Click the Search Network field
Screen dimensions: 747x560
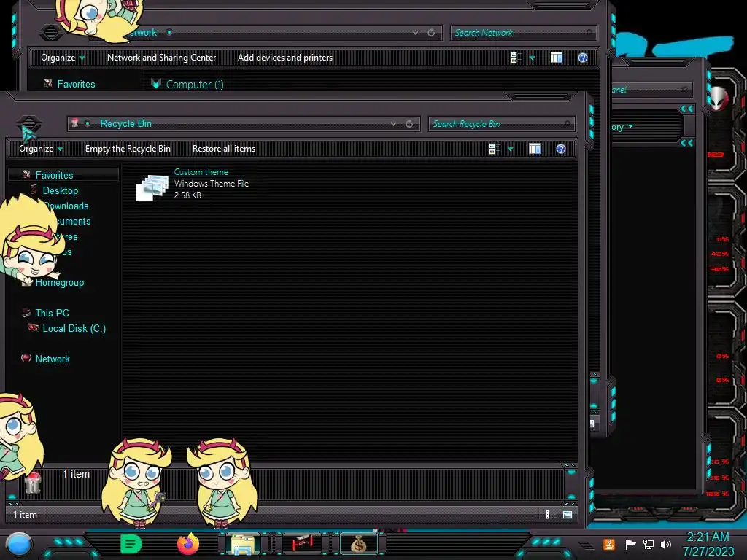point(523,33)
